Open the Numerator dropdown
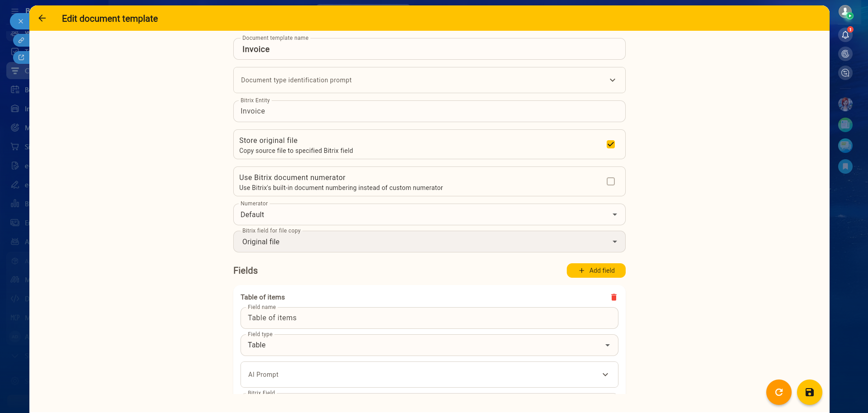868x413 pixels. coord(614,214)
